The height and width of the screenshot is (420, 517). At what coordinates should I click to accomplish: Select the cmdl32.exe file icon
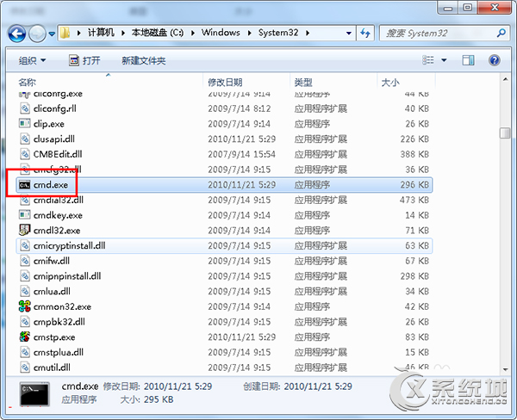coord(25,230)
